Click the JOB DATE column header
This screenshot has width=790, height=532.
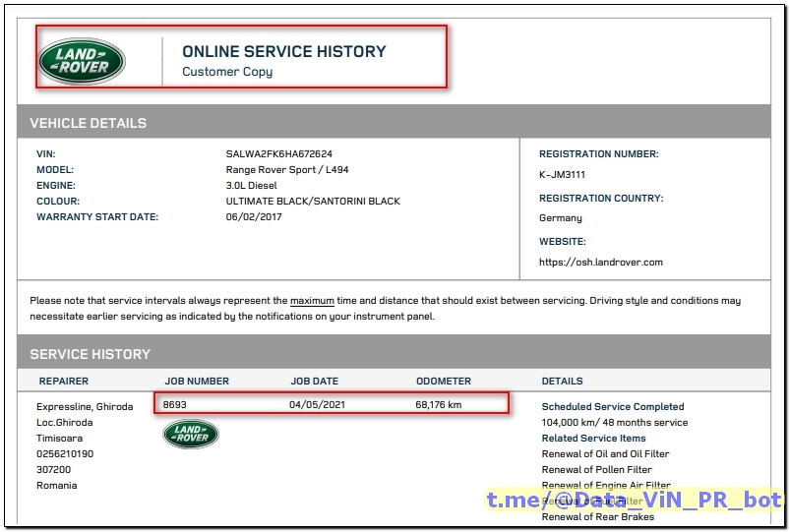pos(315,381)
